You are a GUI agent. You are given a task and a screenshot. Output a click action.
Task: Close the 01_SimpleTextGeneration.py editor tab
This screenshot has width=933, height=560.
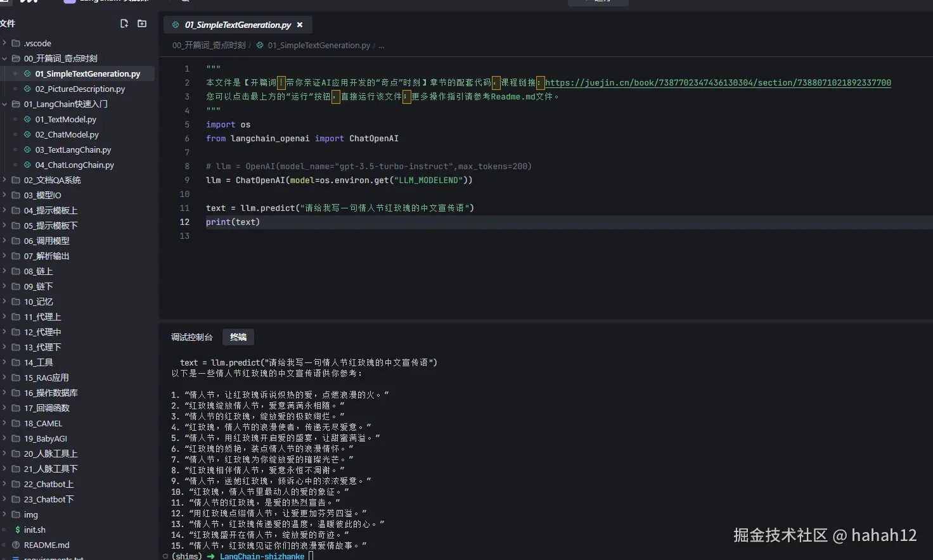click(x=300, y=25)
